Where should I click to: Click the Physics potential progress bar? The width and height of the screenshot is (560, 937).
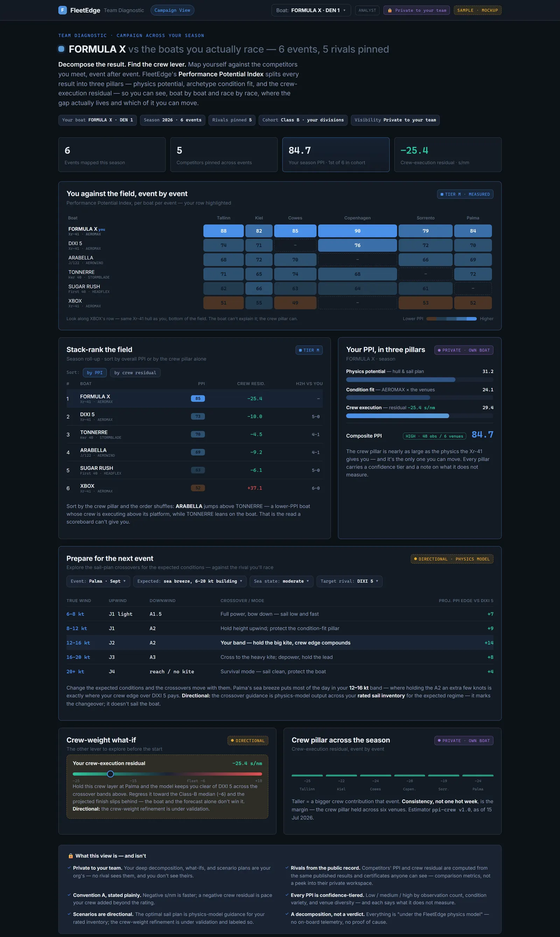(x=420, y=380)
